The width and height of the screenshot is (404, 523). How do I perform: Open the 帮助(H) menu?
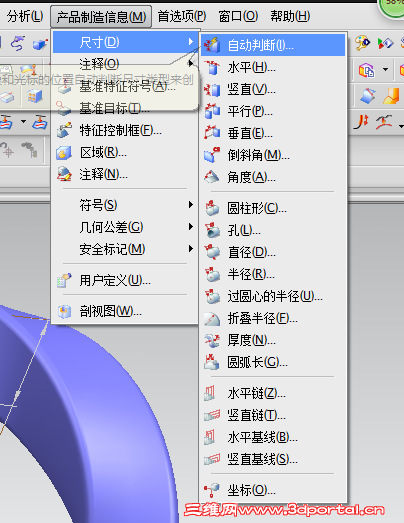point(290,16)
